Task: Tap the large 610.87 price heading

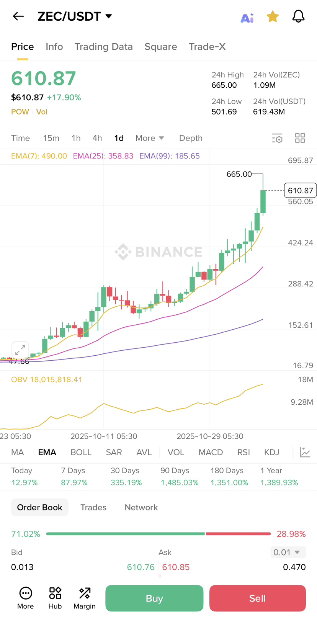Action: click(44, 78)
